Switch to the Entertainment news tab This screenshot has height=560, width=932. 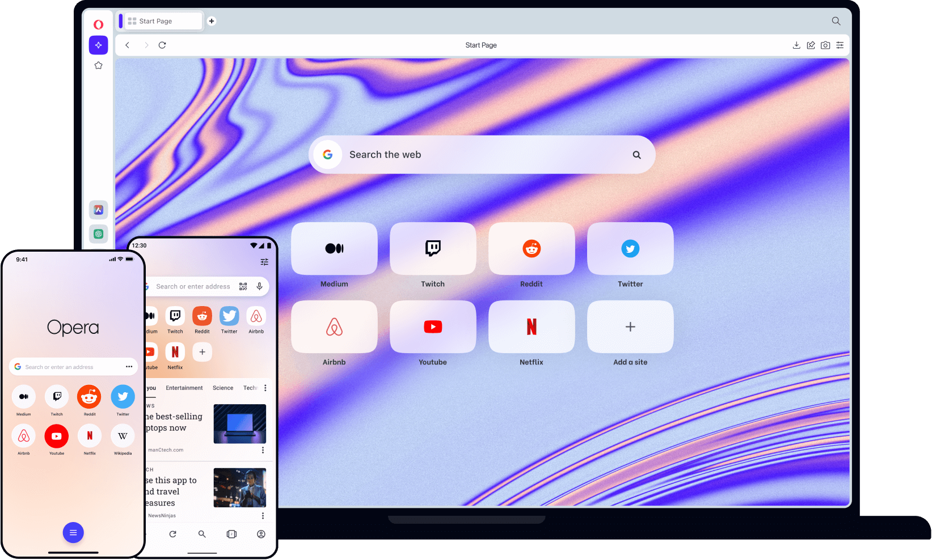coord(184,388)
